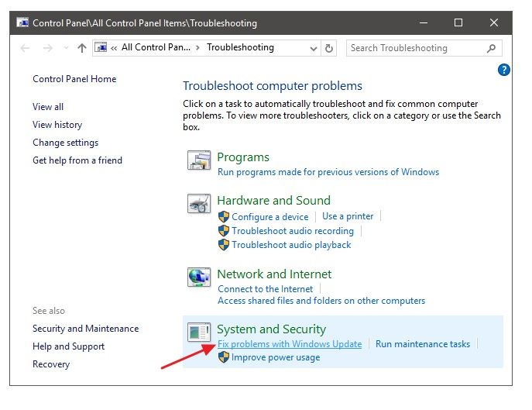Viewport: 532px width, 410px height.
Task: Click Run maintenance tasks link
Action: click(423, 344)
